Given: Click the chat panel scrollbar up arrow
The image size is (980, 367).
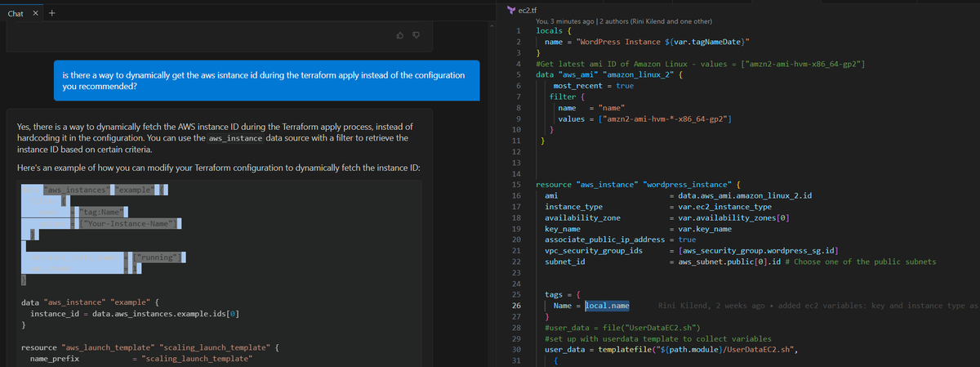Looking at the screenshot, I should click(493, 27).
